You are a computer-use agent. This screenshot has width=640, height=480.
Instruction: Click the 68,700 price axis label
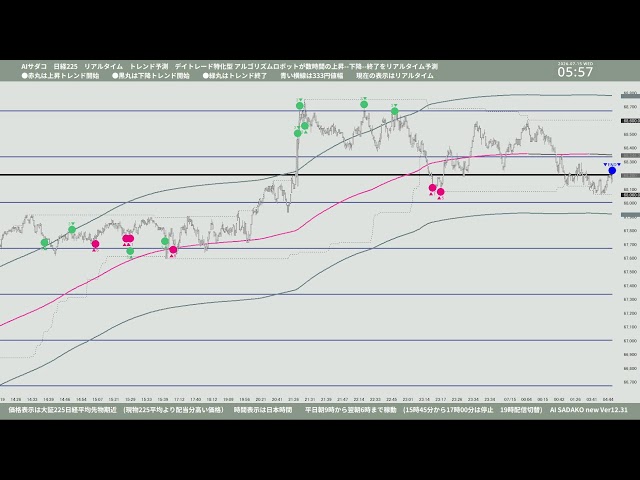click(630, 107)
